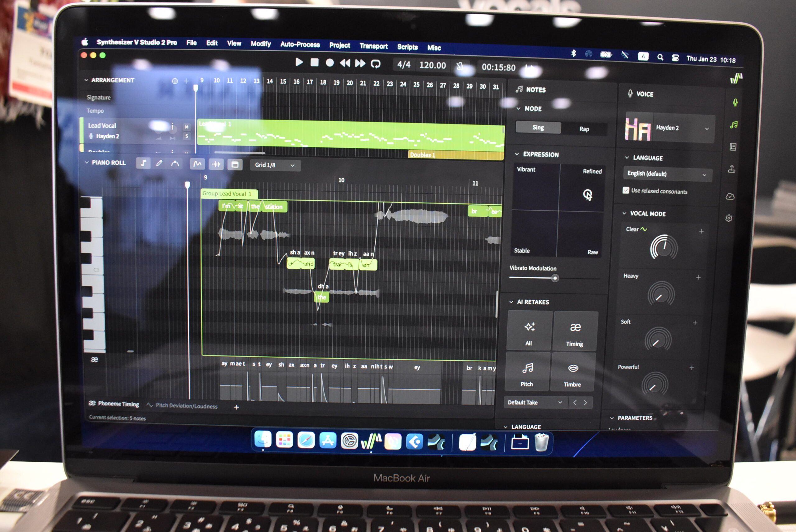796x532 pixels.
Task: Open the library sidebar icon
Action: (733, 146)
